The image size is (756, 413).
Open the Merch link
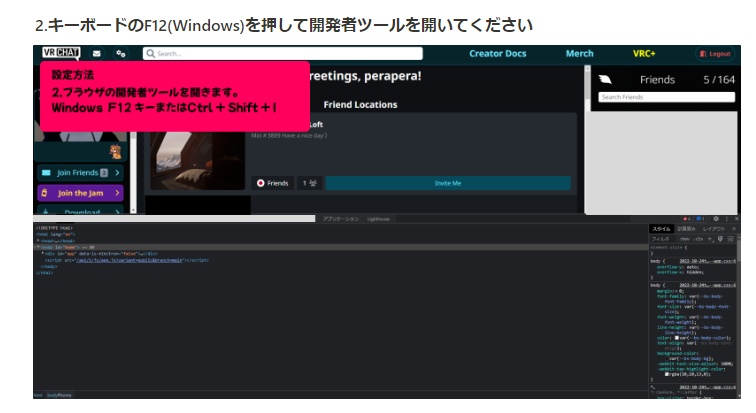coord(580,53)
